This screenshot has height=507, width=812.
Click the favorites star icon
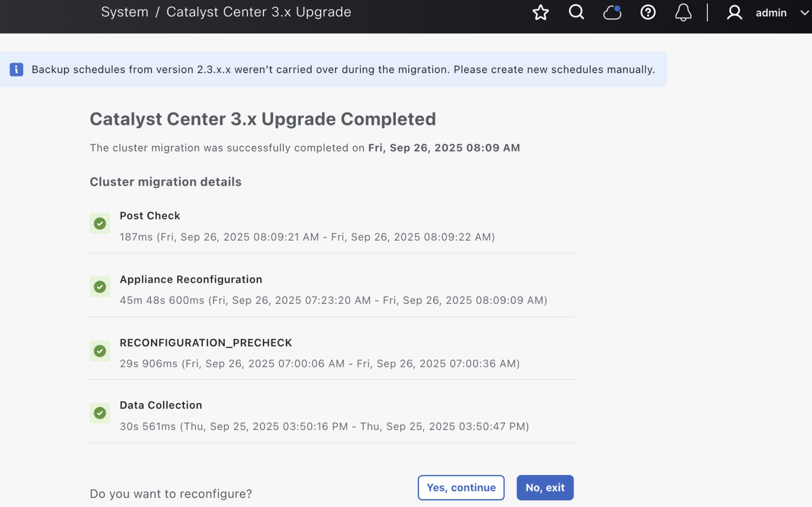coord(540,13)
